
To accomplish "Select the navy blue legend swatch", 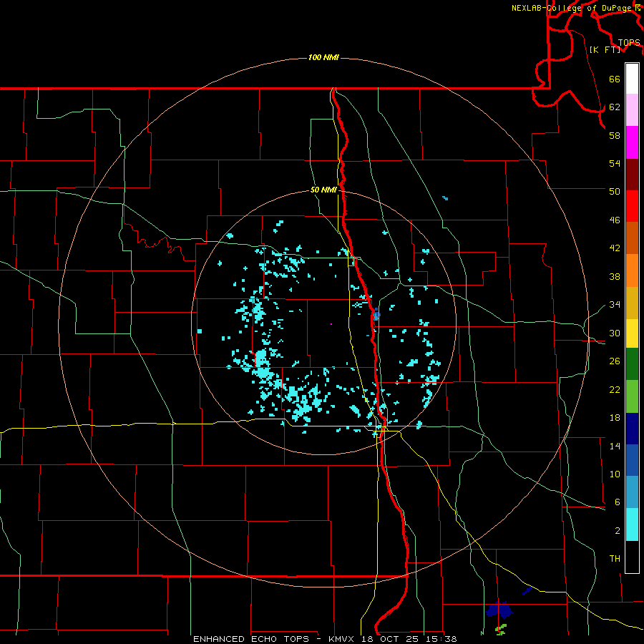I will [632, 429].
